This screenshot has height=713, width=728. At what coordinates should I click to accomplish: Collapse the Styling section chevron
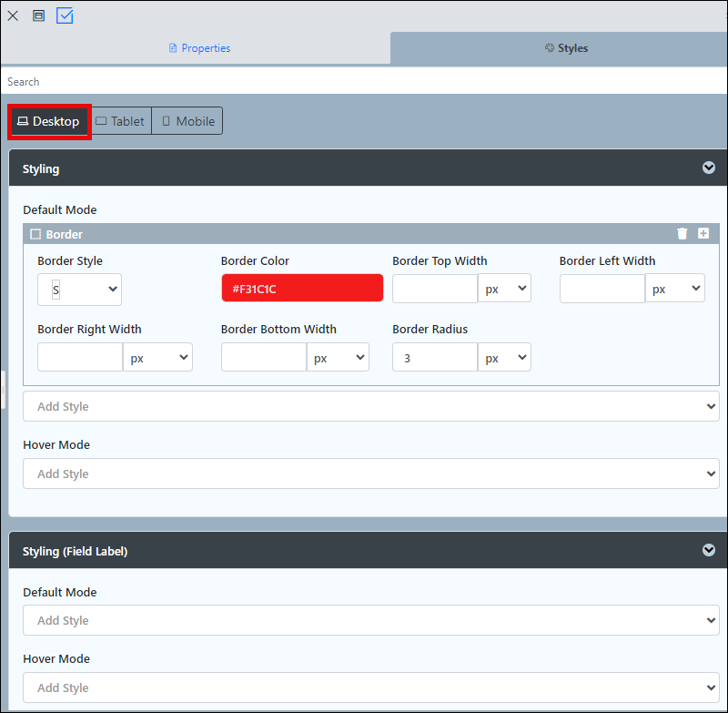pos(709,168)
